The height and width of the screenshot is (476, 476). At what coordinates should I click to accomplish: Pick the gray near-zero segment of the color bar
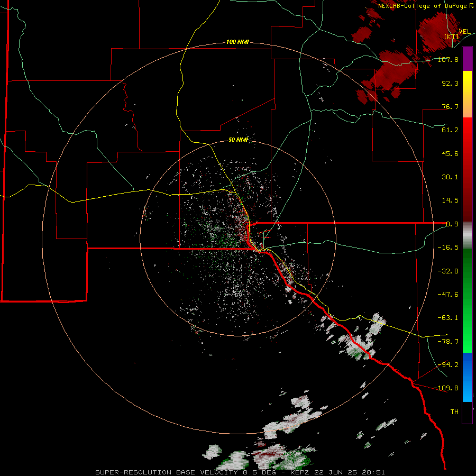pyautogui.click(x=467, y=235)
